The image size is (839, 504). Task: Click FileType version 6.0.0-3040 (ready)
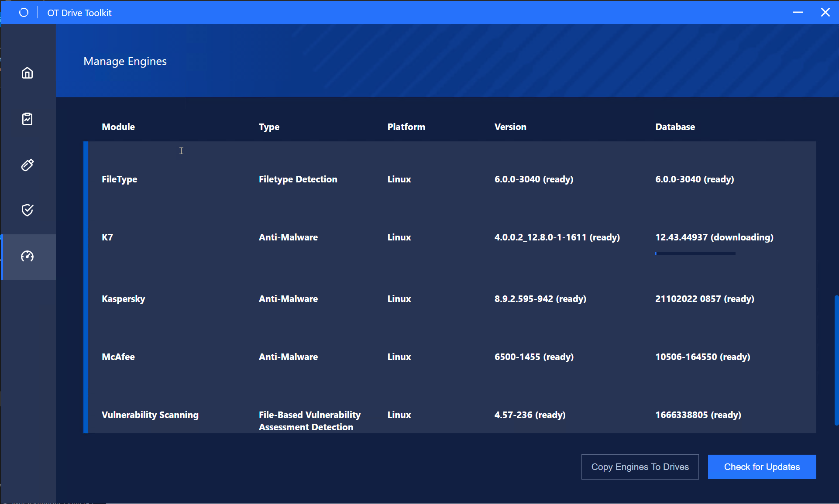pos(534,179)
